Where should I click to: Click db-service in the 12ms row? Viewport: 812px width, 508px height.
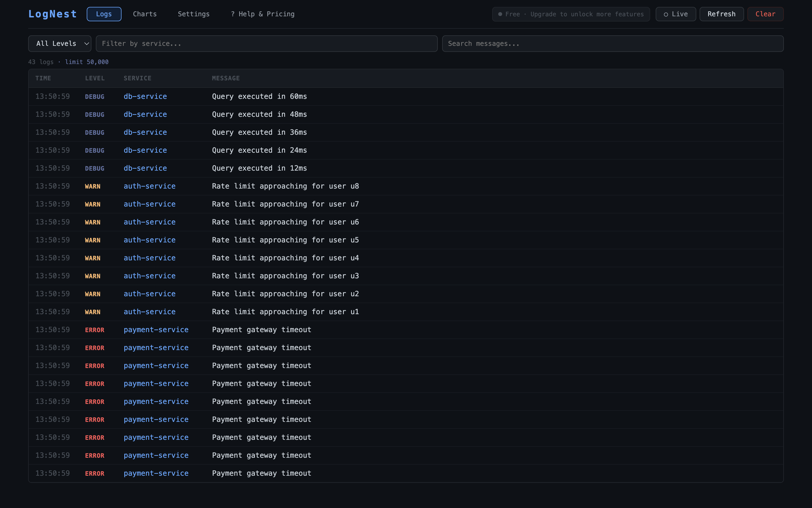tap(145, 168)
